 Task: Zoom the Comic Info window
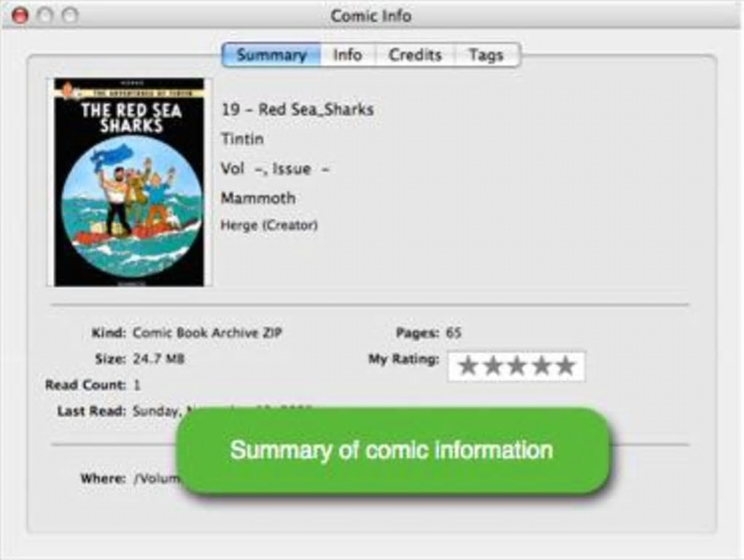pyautogui.click(x=70, y=15)
